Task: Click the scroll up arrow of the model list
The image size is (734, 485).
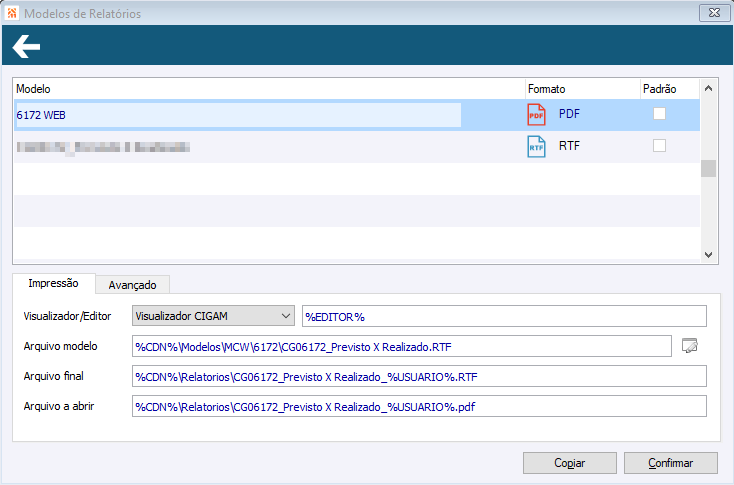Action: tap(709, 88)
